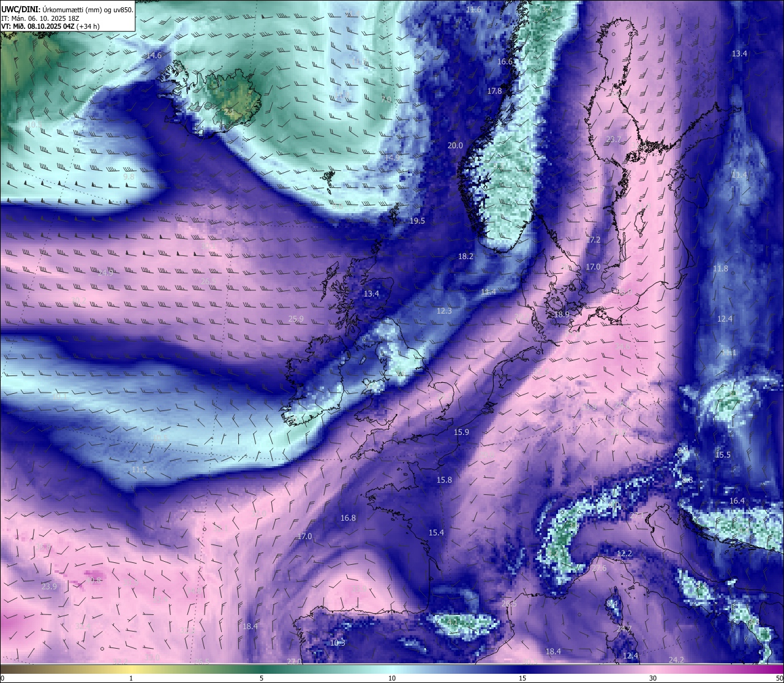This screenshot has height=683, width=784.
Task: Click the map value '15.4' over France
Action: pyautogui.click(x=436, y=533)
